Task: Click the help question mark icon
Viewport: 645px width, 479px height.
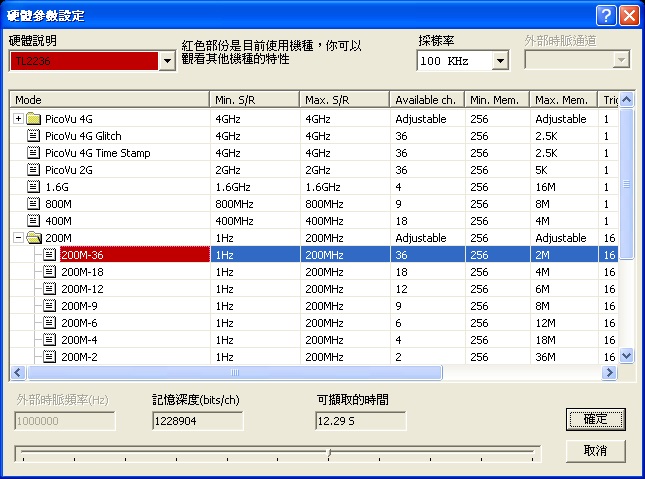Action: pyautogui.click(x=606, y=16)
